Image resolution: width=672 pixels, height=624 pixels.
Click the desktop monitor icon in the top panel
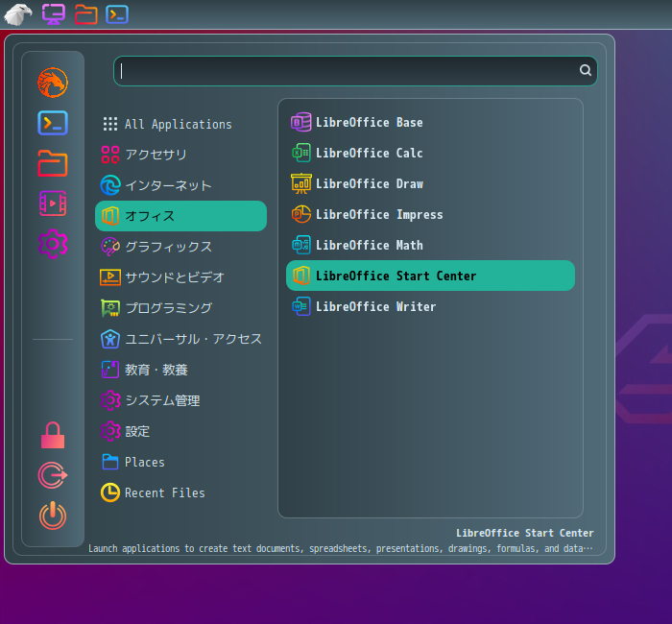[54, 14]
